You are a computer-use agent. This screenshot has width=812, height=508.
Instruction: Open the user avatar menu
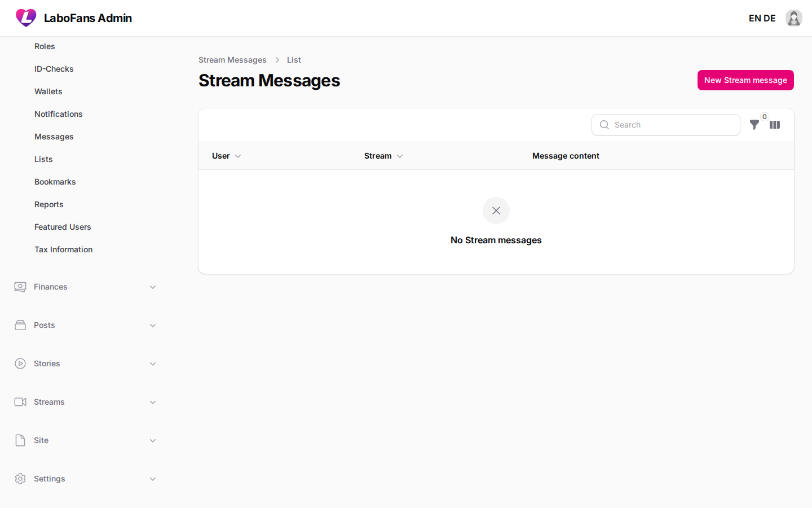click(794, 18)
